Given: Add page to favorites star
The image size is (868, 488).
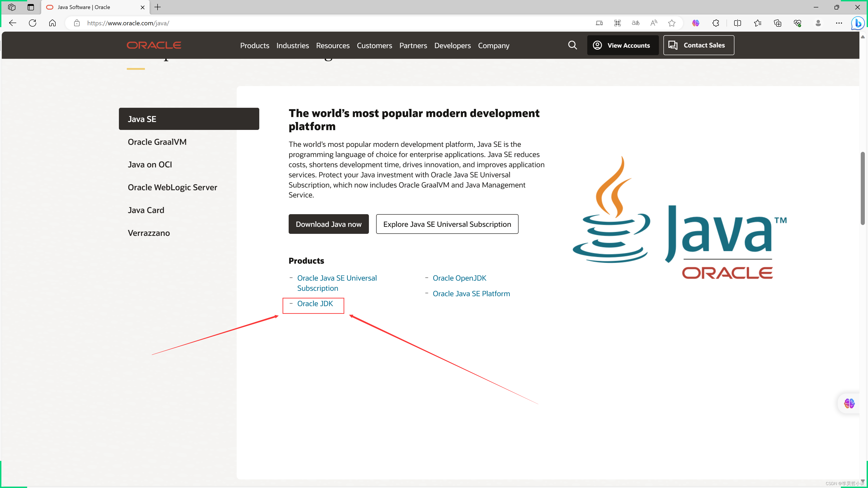Looking at the screenshot, I should 672,23.
